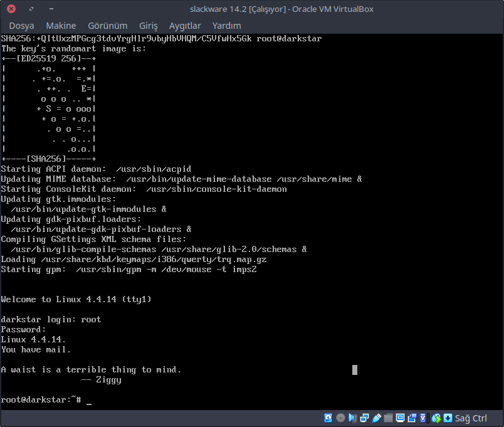Click the 'Password:' line

click(23, 330)
